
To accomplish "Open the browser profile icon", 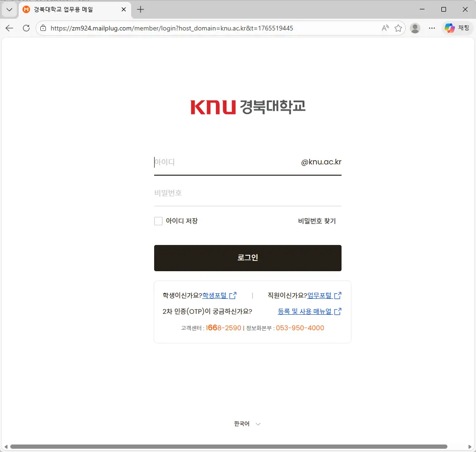I will click(x=415, y=28).
